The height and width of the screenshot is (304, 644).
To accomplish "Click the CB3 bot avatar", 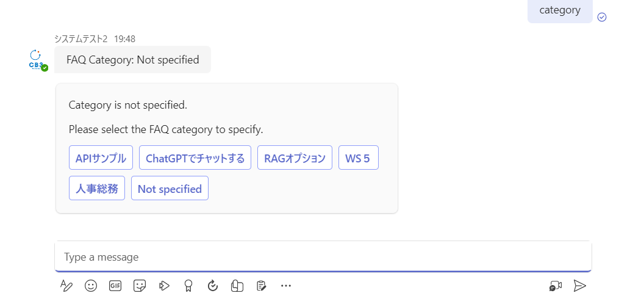I will 37,61.
